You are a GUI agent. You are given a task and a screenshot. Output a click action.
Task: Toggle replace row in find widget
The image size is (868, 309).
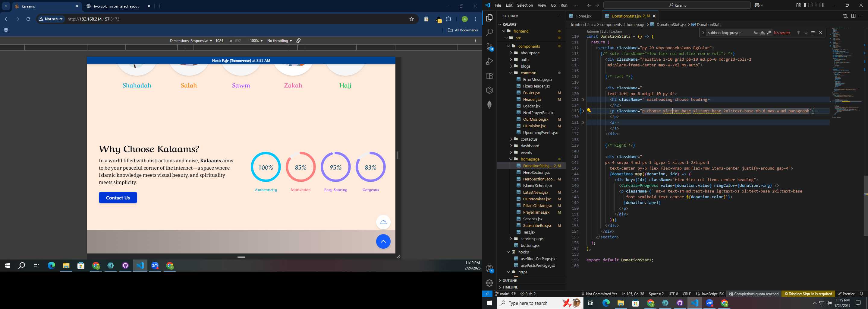click(x=703, y=33)
